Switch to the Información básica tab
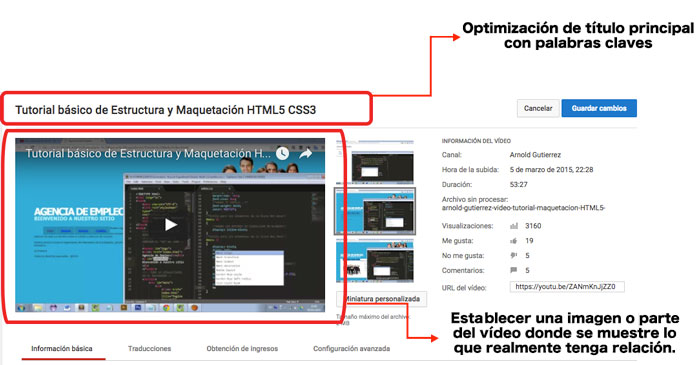Viewport: 700px width, 365px height. 62,348
